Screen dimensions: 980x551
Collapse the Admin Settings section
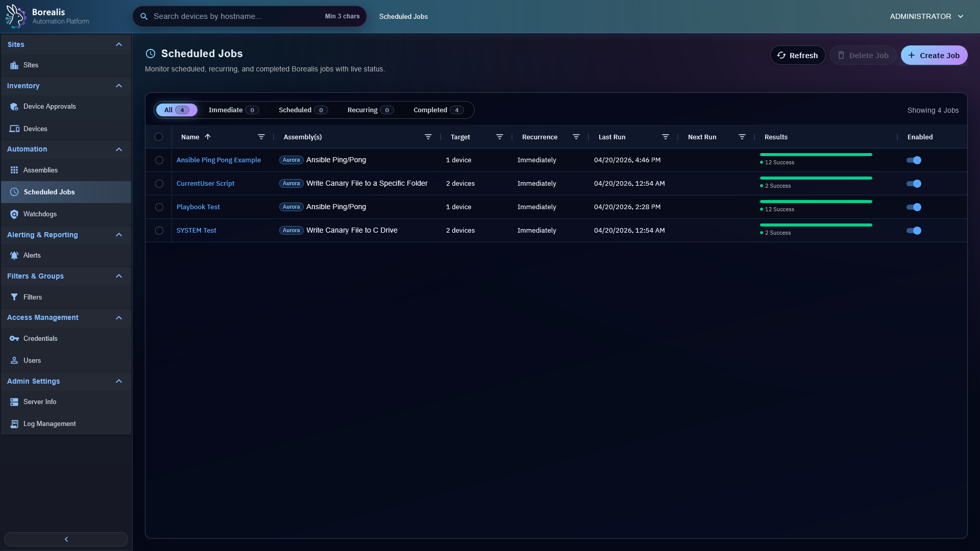pos(119,381)
